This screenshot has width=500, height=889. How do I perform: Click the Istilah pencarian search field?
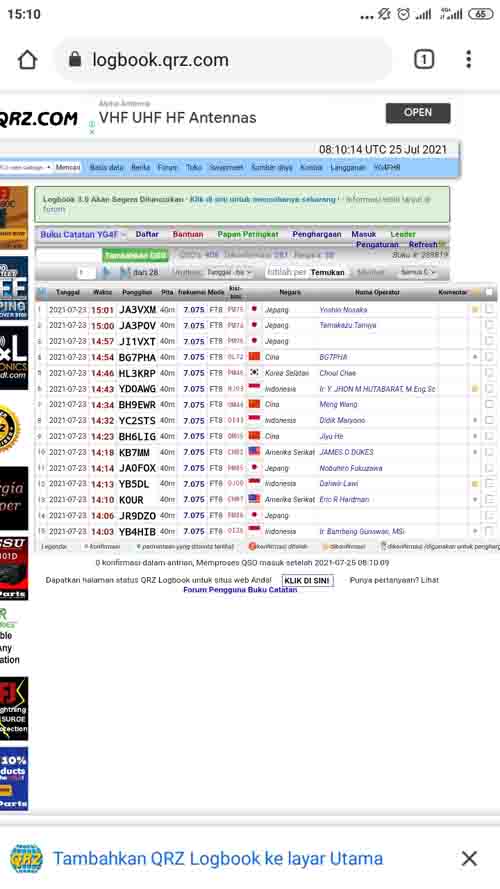point(286,273)
